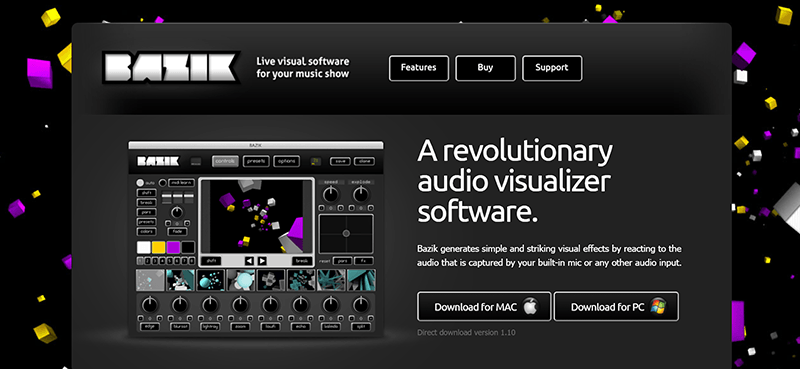Click the lightray effect button
The height and width of the screenshot is (369, 800).
(210, 327)
